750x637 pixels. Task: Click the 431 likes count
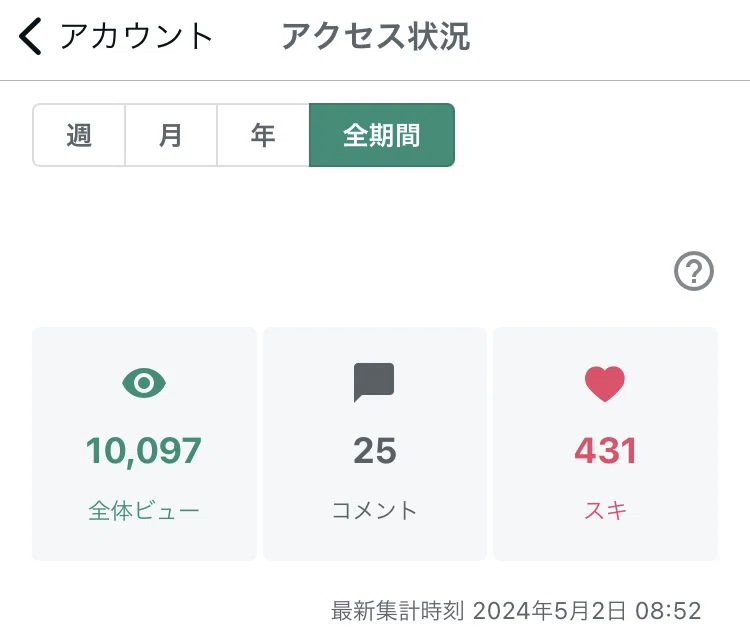point(606,451)
